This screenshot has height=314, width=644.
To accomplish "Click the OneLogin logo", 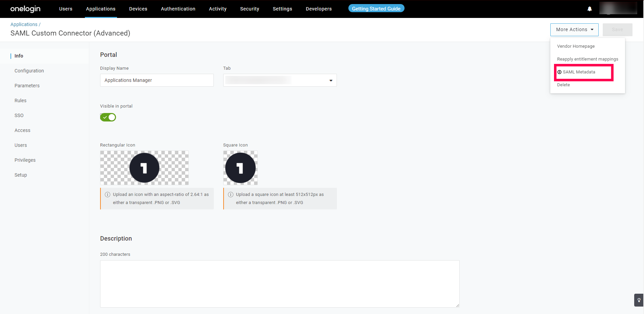I will pyautogui.click(x=25, y=9).
